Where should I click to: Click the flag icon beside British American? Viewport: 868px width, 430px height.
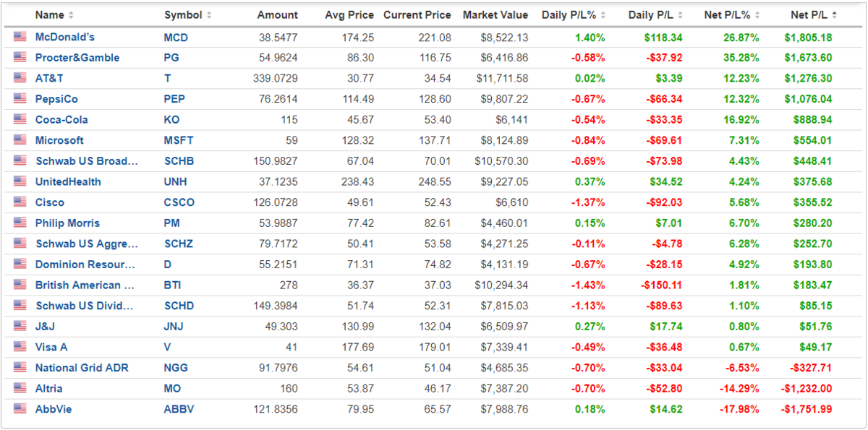pos(20,285)
